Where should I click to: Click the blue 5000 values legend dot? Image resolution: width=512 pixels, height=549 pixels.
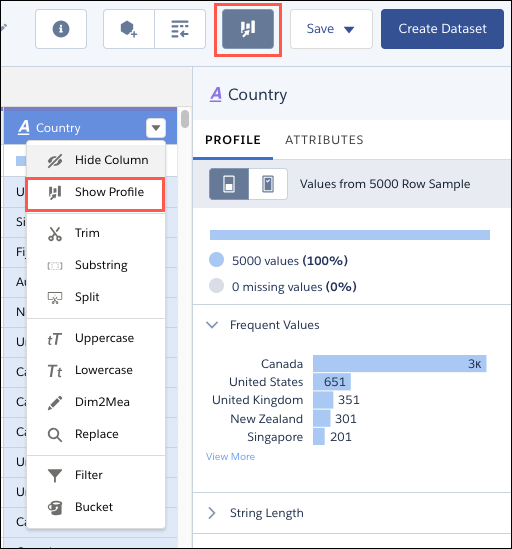pyautogui.click(x=216, y=260)
